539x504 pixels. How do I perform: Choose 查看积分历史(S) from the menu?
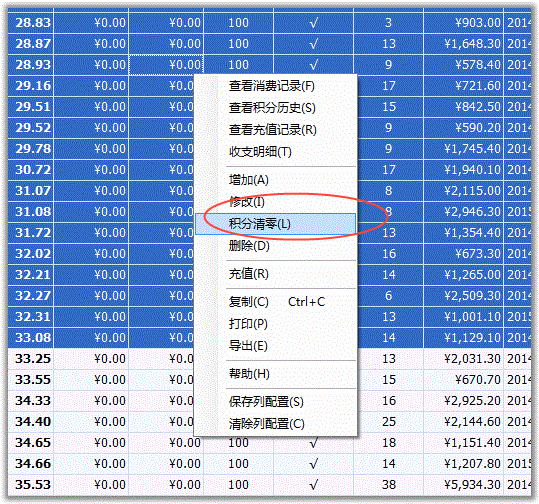[x=275, y=108]
